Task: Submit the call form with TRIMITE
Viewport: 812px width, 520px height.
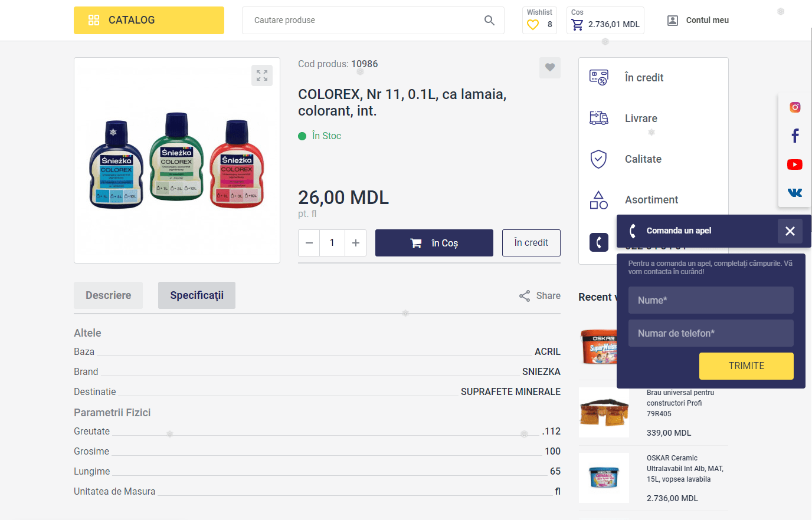Action: [746, 366]
